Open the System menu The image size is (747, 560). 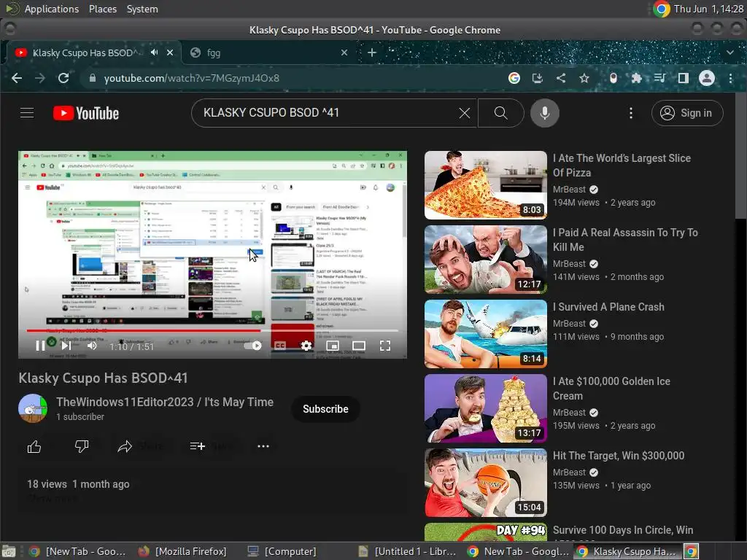pos(142,9)
